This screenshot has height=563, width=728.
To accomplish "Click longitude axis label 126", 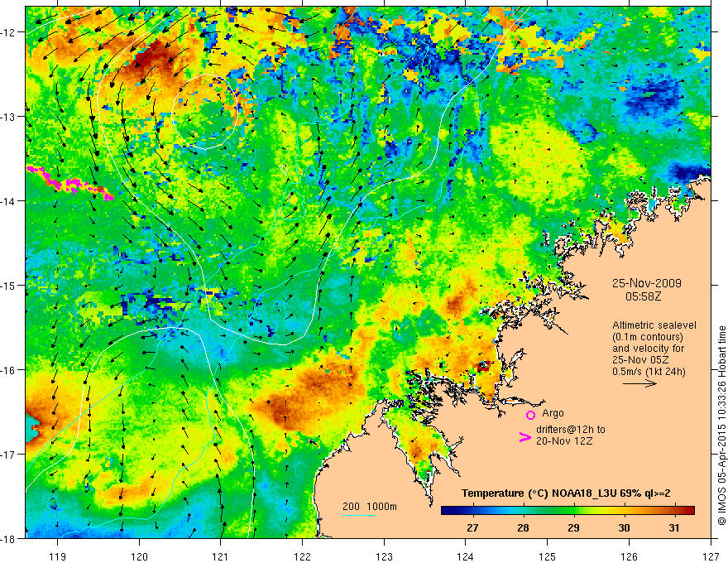I will [x=629, y=556].
